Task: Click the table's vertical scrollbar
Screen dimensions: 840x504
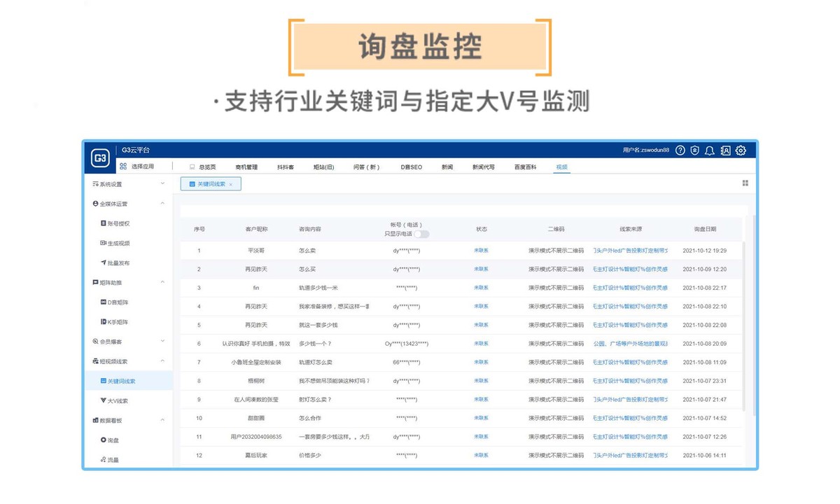Action: [x=745, y=322]
